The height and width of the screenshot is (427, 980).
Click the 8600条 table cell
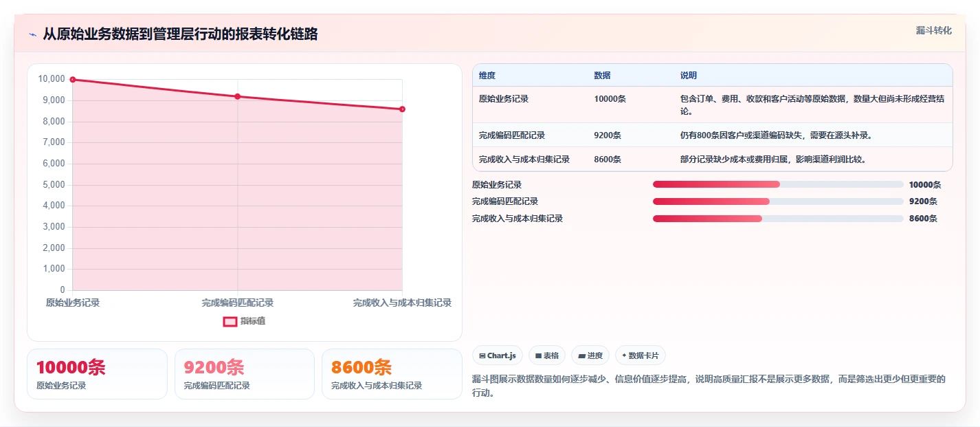[x=608, y=160]
